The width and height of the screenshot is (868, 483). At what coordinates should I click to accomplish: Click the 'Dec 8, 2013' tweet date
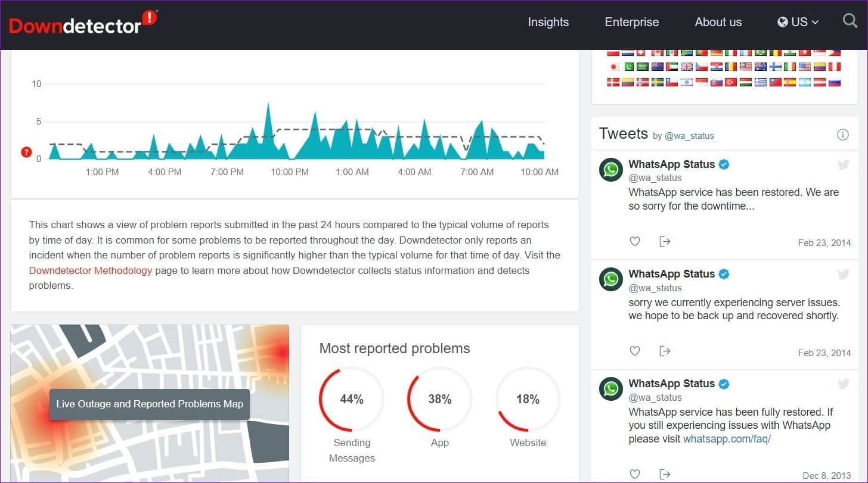[x=827, y=476]
